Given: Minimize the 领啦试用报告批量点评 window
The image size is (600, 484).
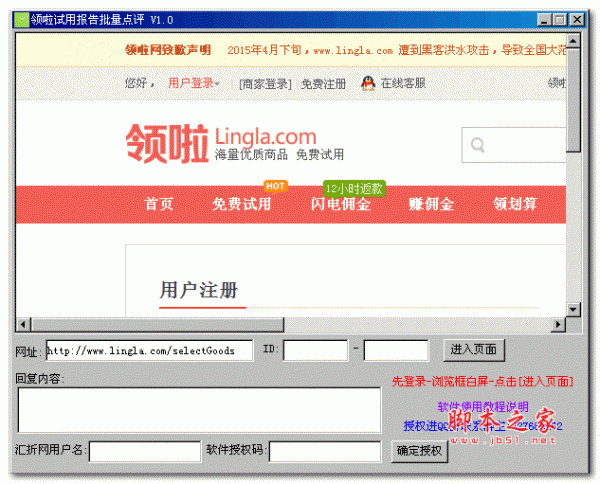Looking at the screenshot, I should [x=544, y=20].
